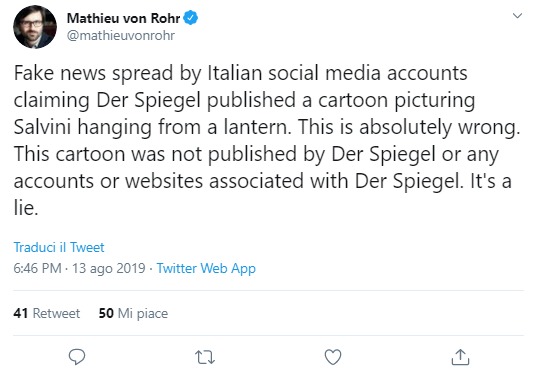The image size is (533, 377).
Task: Open Mathieu von Rohr's profile photo
Action: pyautogui.click(x=35, y=27)
